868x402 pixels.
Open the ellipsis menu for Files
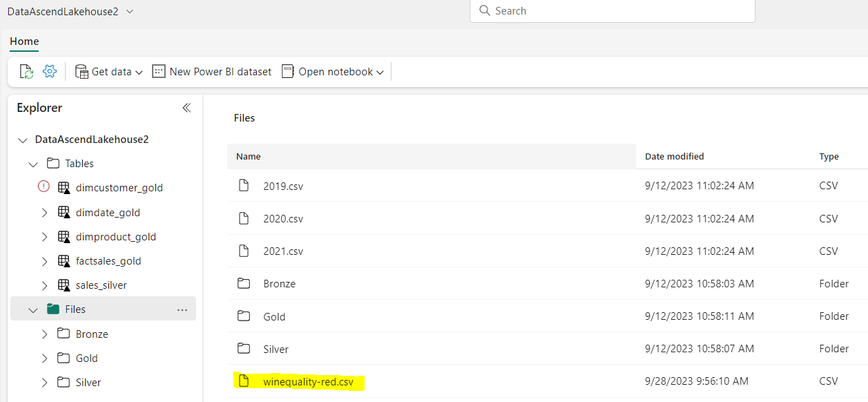tap(182, 309)
